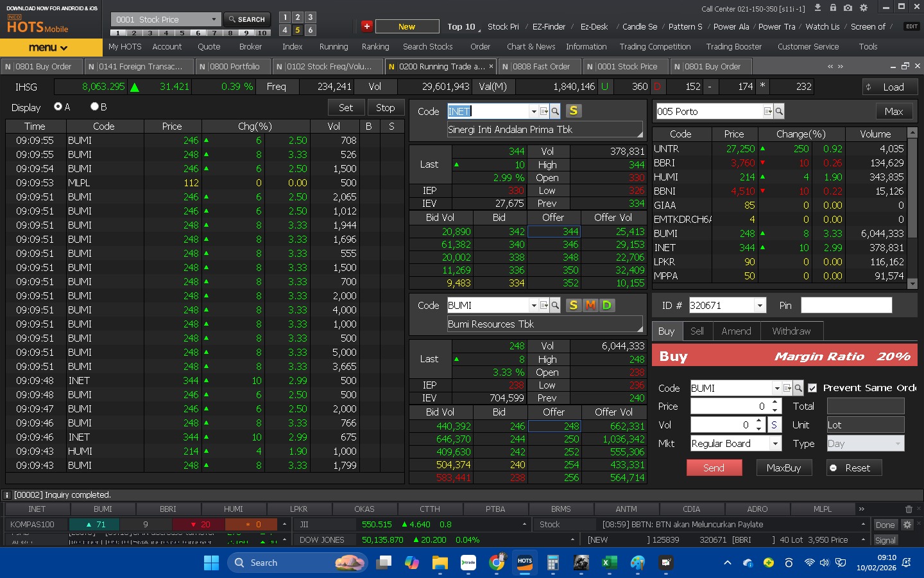Switch to the Sell order tab
Screen dimensions: 924x578
click(x=697, y=331)
